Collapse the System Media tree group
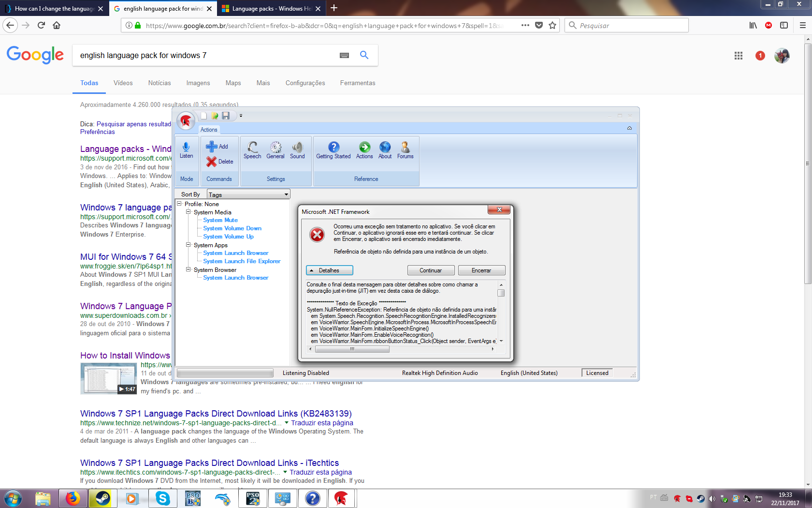This screenshot has width=812, height=508. [x=188, y=212]
